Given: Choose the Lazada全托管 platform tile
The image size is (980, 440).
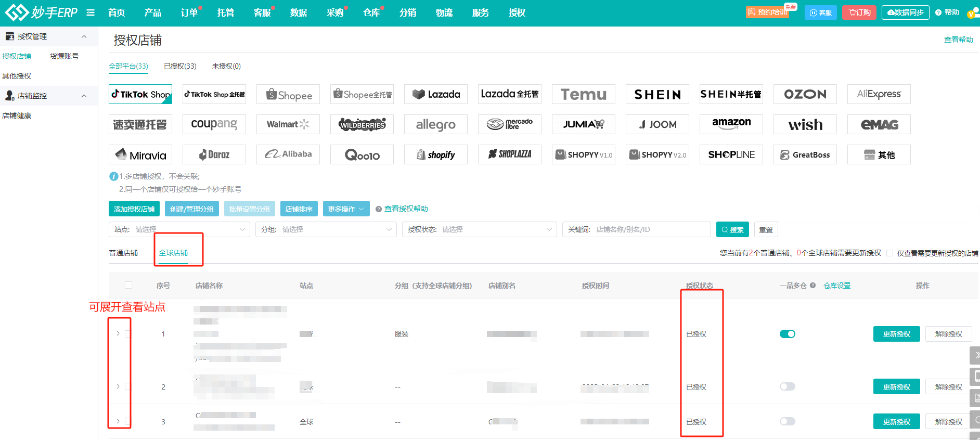Looking at the screenshot, I should pyautogui.click(x=510, y=94).
